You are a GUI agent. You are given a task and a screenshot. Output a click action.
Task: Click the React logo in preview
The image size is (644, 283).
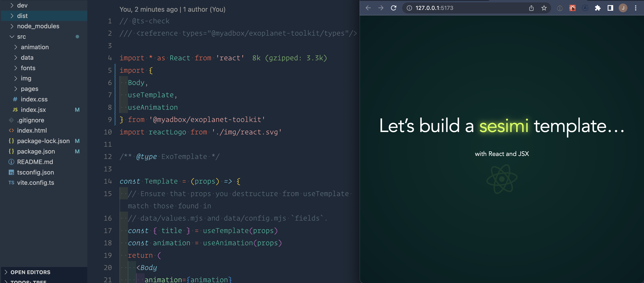tap(502, 179)
